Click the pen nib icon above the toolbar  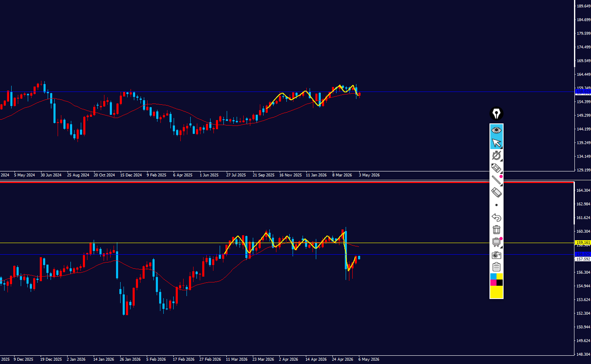pos(497,113)
